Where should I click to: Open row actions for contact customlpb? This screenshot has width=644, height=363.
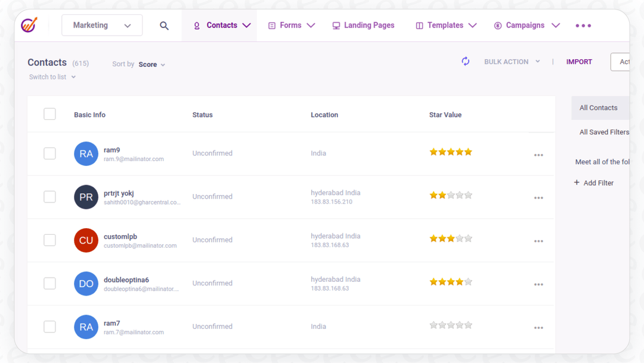tap(538, 241)
